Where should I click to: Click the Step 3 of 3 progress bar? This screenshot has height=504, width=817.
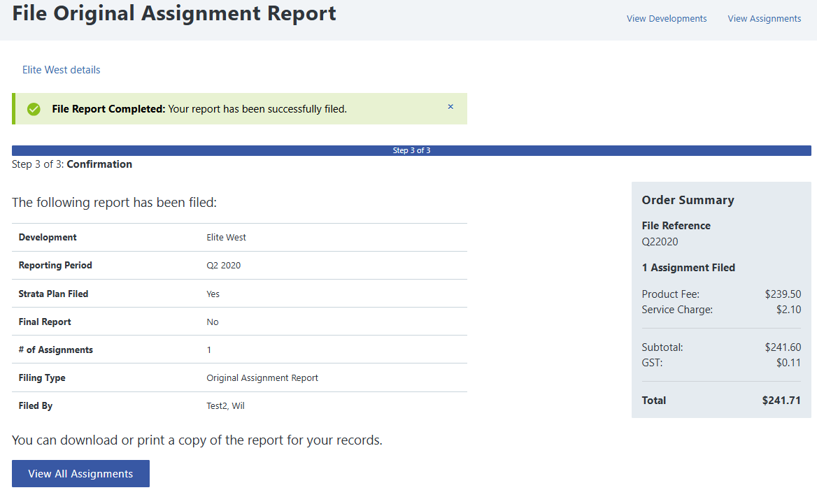coord(411,150)
